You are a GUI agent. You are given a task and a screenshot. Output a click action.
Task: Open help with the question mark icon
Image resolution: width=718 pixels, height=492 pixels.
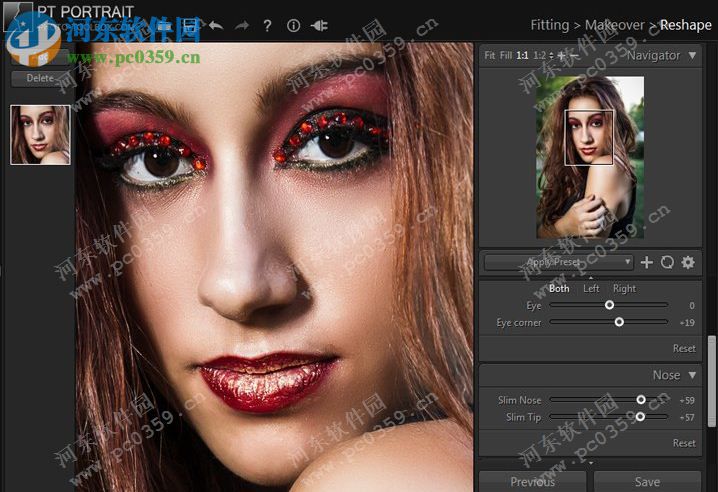tap(267, 26)
